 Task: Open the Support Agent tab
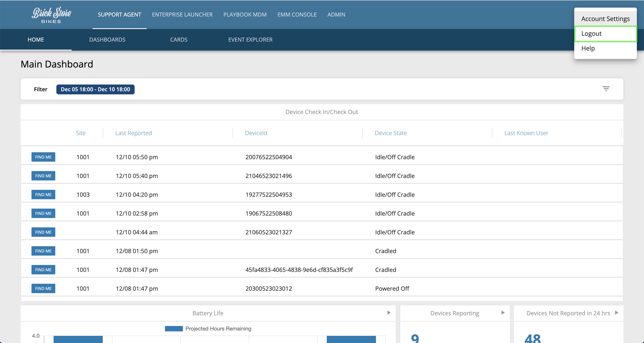click(x=119, y=15)
